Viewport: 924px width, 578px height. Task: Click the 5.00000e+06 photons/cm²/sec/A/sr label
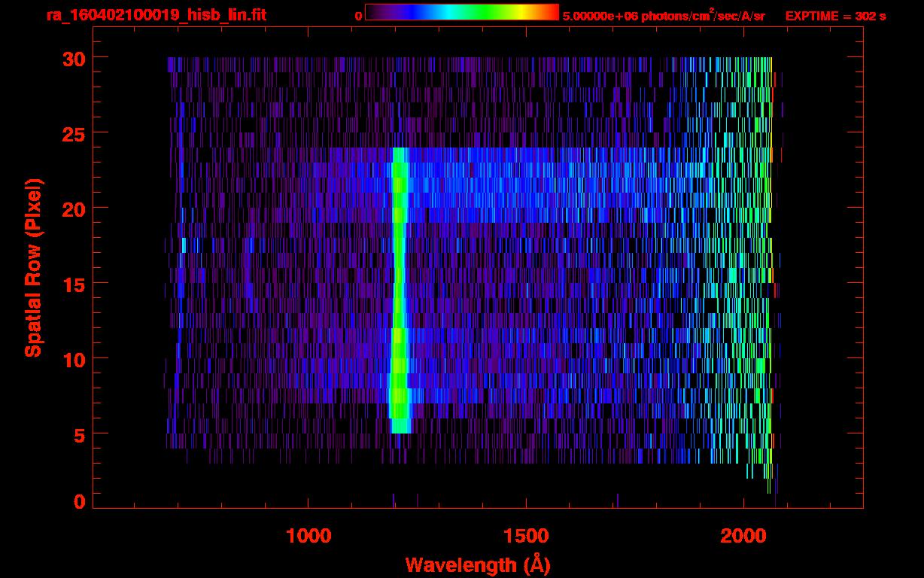point(664,15)
